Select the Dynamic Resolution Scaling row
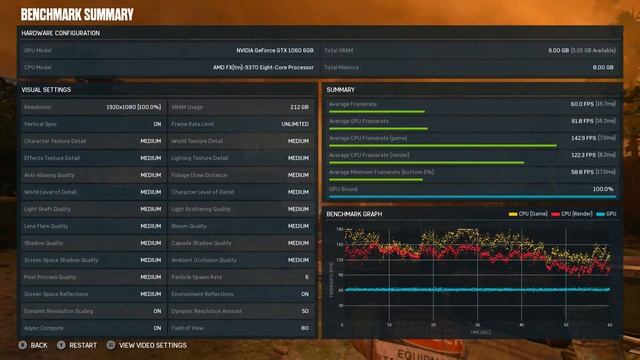640x360 pixels. click(x=93, y=311)
